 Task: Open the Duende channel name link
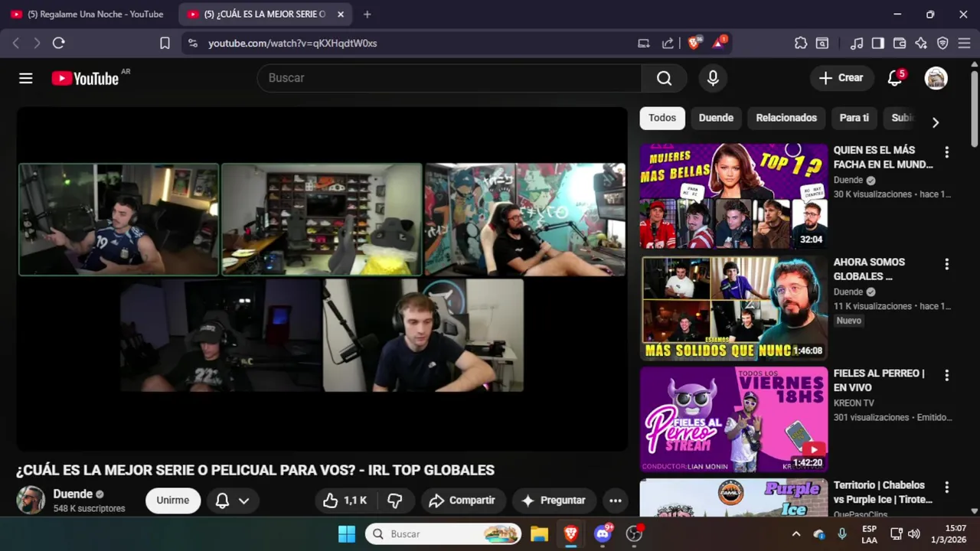tap(73, 494)
